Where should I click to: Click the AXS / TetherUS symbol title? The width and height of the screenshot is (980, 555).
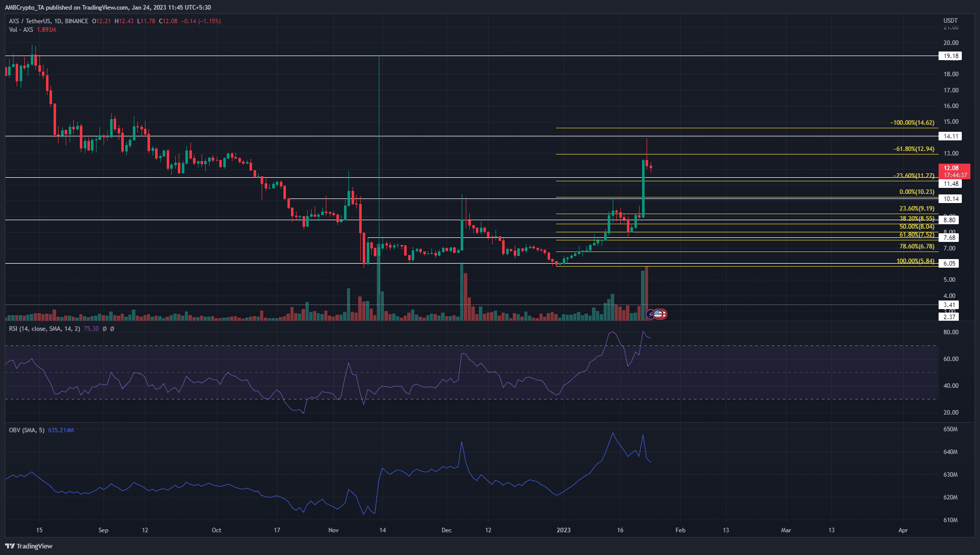(x=31, y=21)
